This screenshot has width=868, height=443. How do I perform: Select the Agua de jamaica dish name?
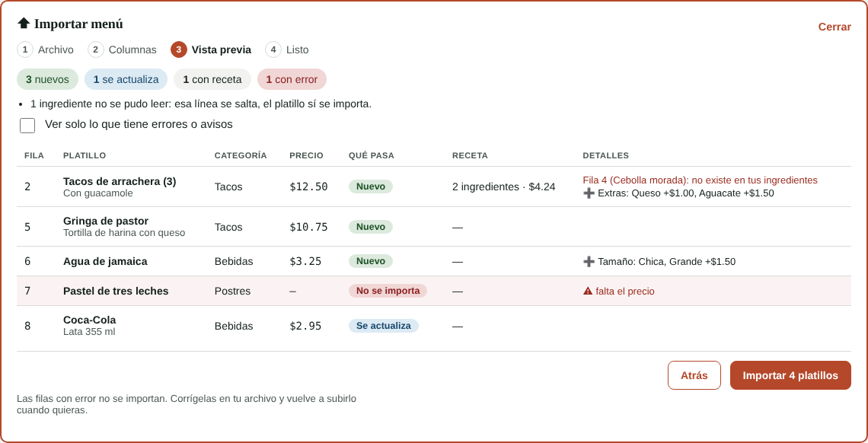105,261
